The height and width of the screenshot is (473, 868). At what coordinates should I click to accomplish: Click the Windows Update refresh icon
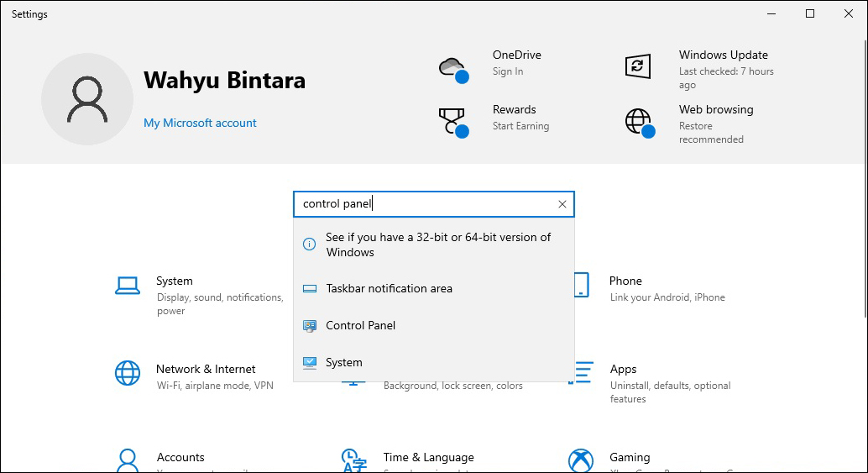point(638,66)
